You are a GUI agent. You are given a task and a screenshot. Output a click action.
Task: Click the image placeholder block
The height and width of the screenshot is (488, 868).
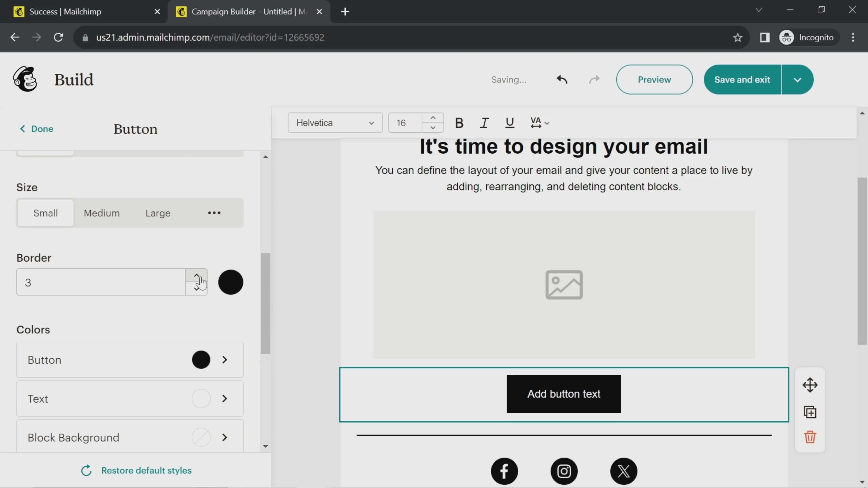[564, 285]
